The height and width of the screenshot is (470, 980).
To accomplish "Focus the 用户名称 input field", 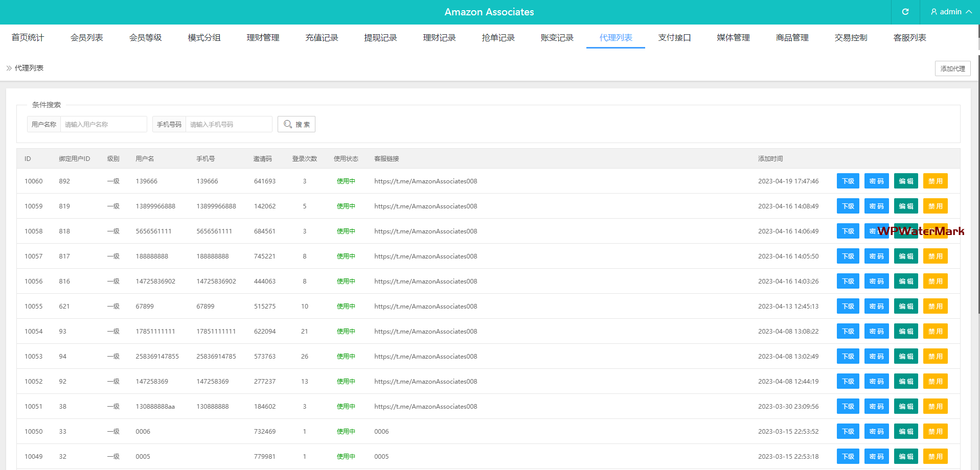I will click(103, 124).
